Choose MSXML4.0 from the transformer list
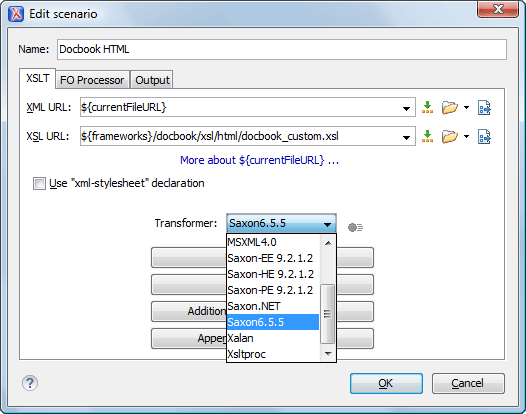The height and width of the screenshot is (414, 526). click(x=273, y=242)
